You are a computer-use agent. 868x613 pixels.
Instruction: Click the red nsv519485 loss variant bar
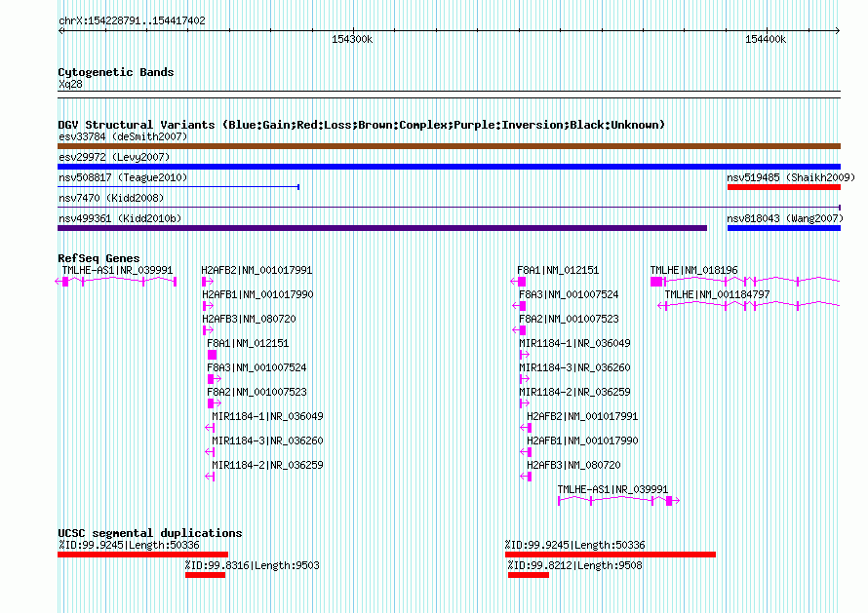tap(783, 187)
